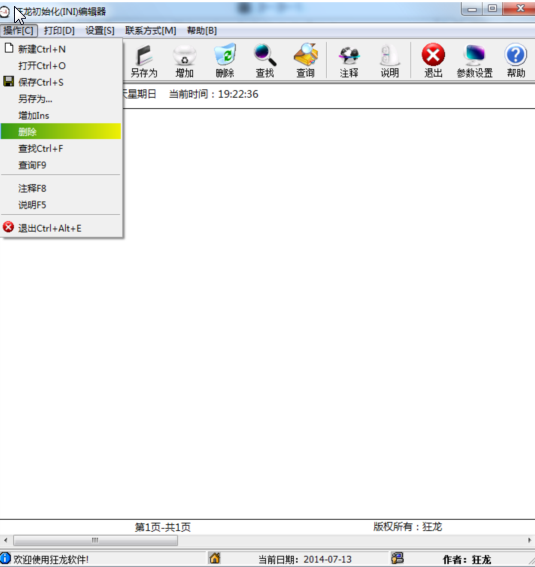The height and width of the screenshot is (567, 535).
Task: Open the 帮助[B] menu
Action: pyautogui.click(x=202, y=31)
